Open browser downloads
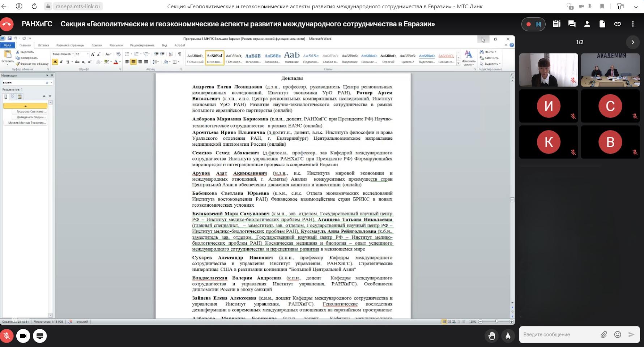The width and height of the screenshot is (644, 347). tap(636, 6)
